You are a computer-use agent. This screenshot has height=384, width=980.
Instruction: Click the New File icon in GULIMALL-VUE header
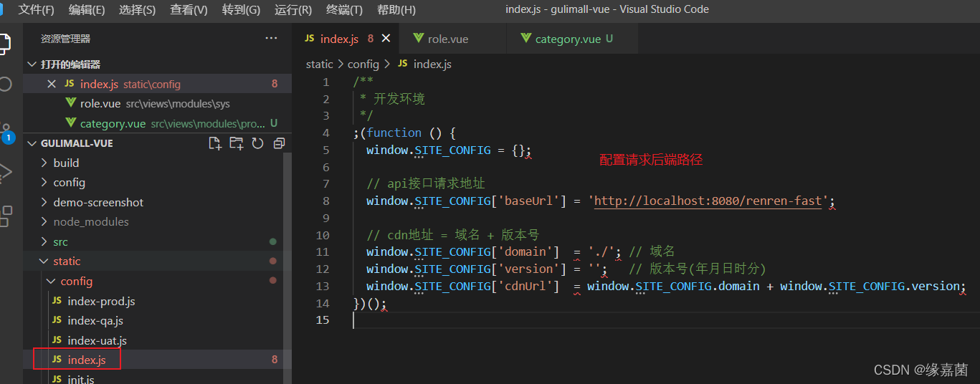coord(214,143)
